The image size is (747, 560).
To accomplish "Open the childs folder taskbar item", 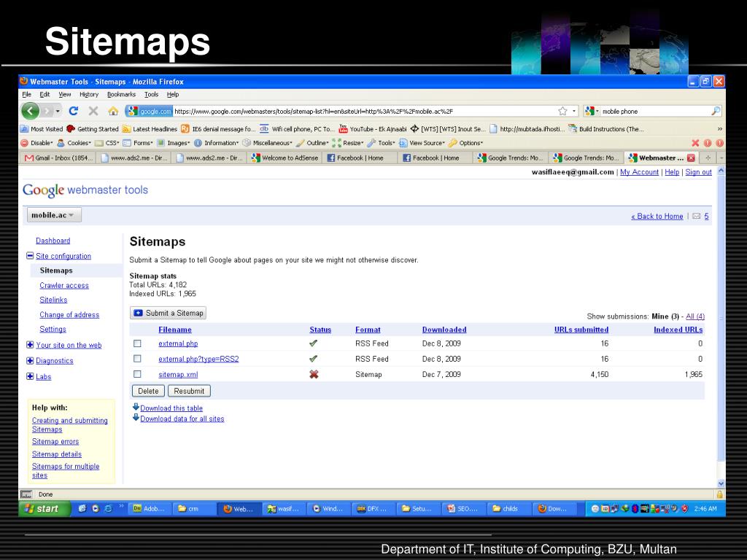I will click(509, 508).
